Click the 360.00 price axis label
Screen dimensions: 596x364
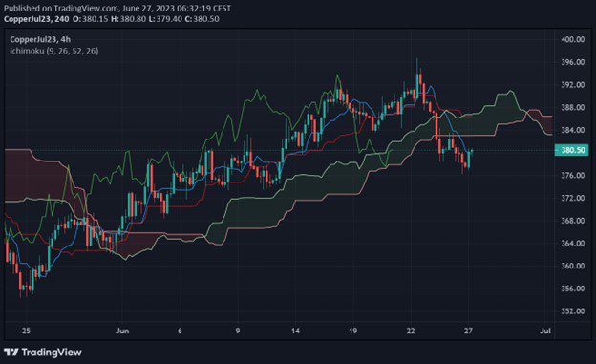tap(573, 266)
